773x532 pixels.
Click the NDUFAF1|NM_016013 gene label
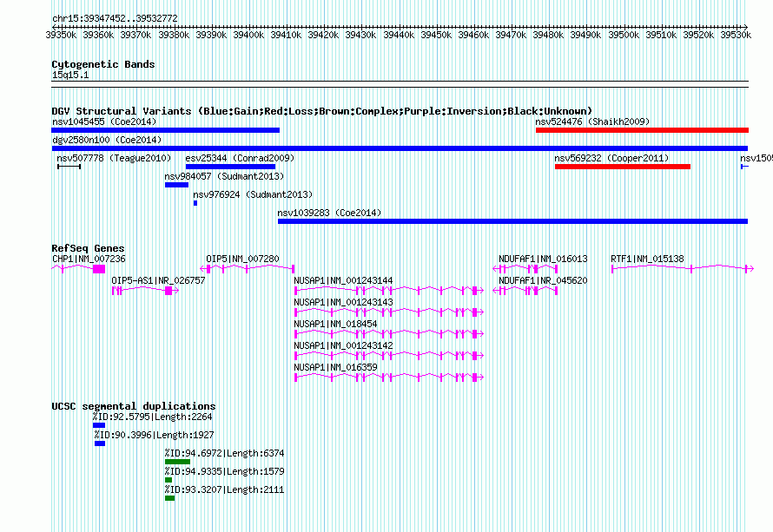click(543, 259)
